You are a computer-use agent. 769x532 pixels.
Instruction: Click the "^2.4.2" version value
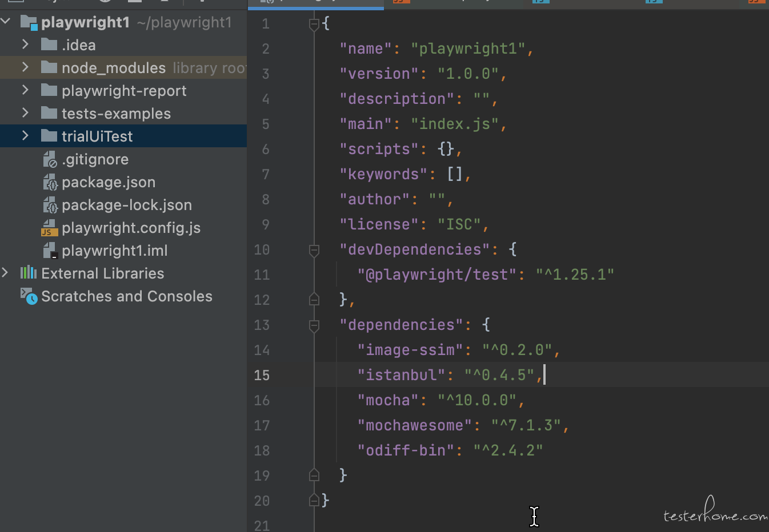508,450
